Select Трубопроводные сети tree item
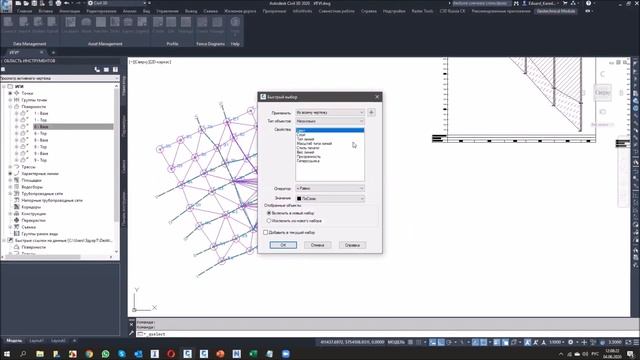Screen dimensions: 640x360 (x=42, y=194)
